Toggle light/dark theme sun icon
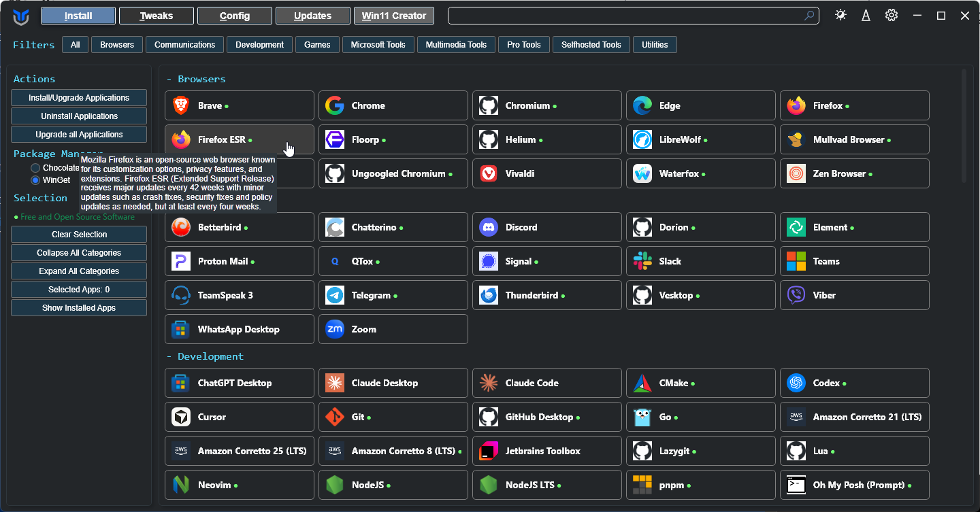Viewport: 980px width, 512px height. coord(840,15)
